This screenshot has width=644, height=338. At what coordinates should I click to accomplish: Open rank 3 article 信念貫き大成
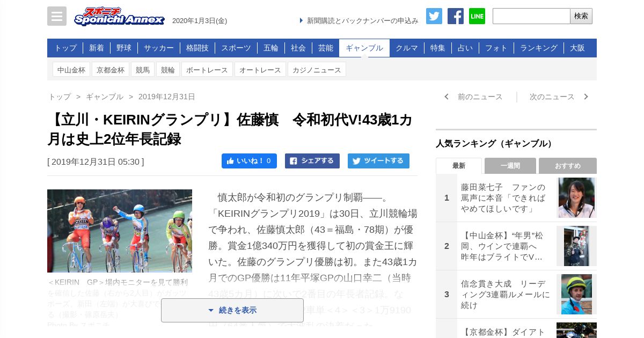point(506,295)
